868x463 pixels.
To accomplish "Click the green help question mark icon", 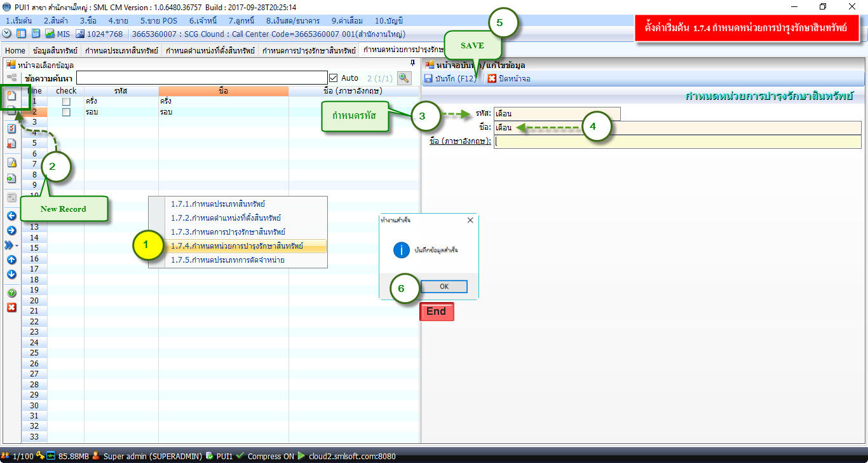I will [11, 293].
